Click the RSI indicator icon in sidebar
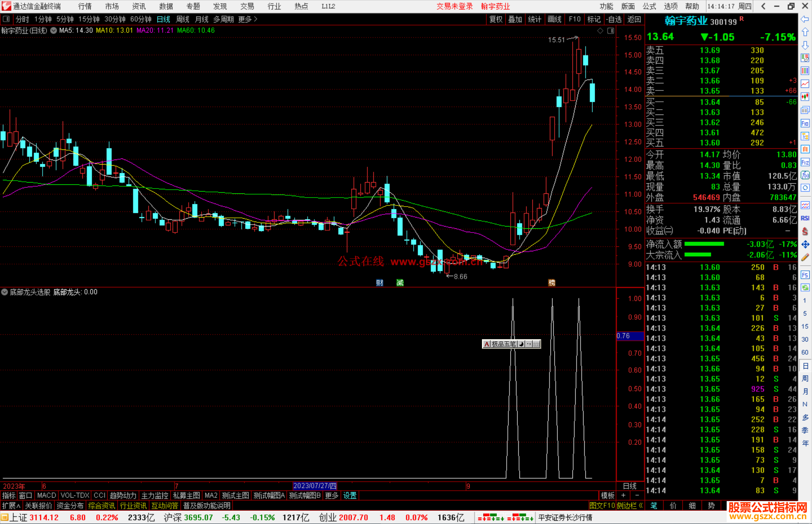Screen dimensions: 812x524 click(805, 218)
